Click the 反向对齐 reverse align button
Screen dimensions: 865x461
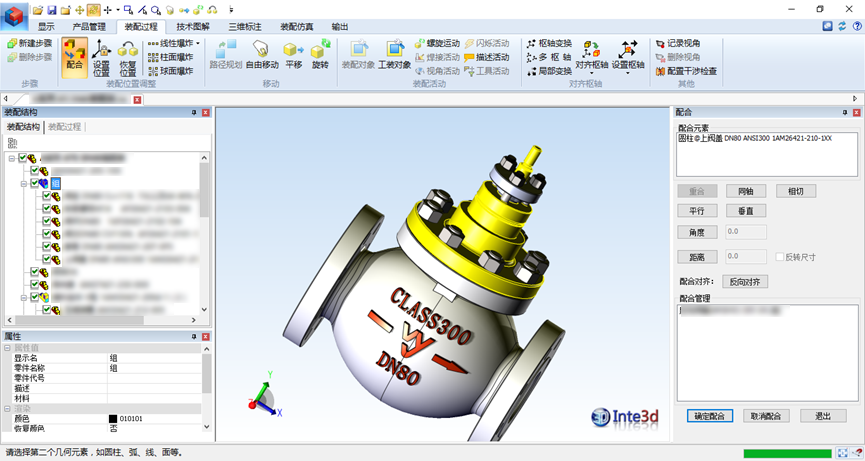(745, 282)
